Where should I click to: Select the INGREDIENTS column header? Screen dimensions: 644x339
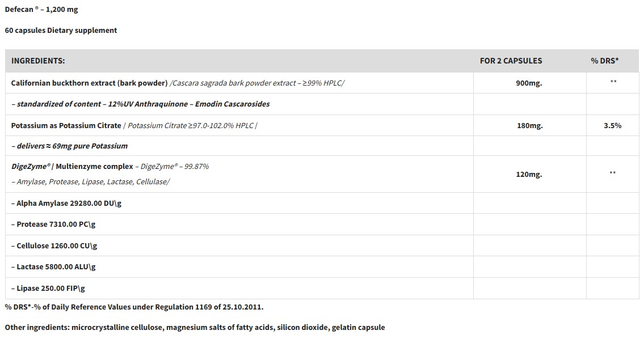click(38, 61)
